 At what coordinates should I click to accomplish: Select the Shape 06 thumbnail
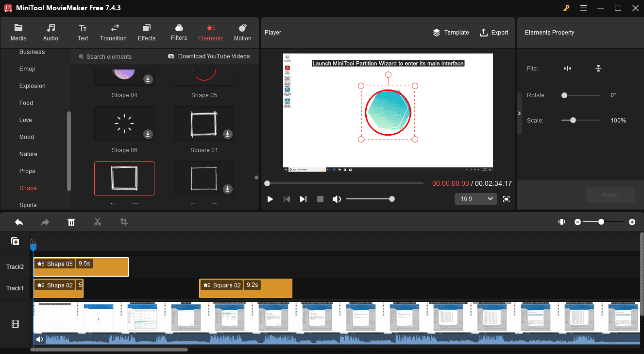tap(124, 124)
